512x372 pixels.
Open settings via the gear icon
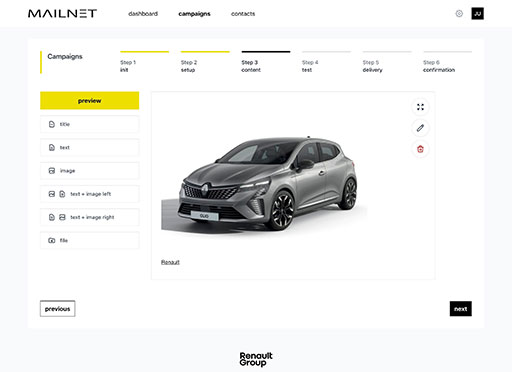pyautogui.click(x=459, y=14)
